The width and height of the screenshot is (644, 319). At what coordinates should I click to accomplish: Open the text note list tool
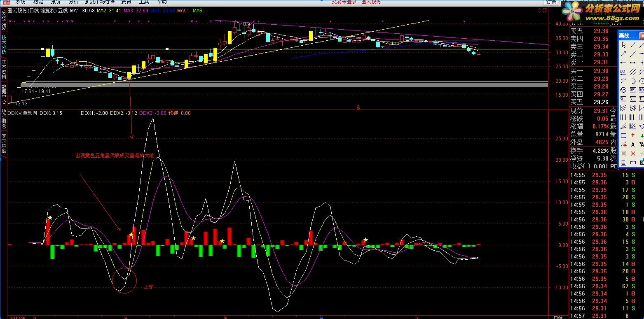click(623, 163)
